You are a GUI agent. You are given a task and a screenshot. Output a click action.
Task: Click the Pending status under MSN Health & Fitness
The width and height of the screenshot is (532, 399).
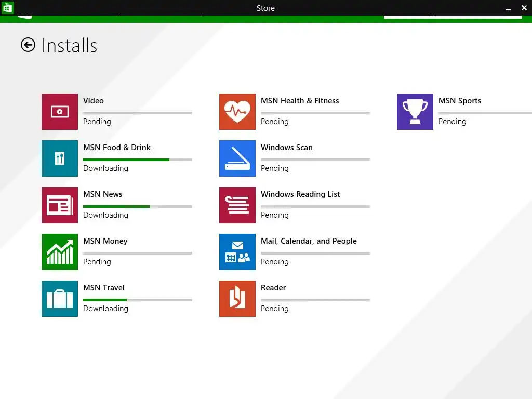(275, 122)
